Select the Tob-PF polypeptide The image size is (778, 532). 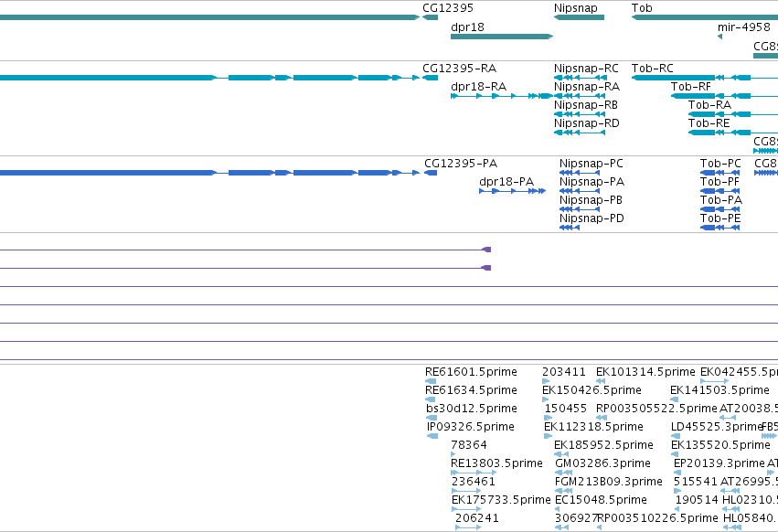pyautogui.click(x=720, y=182)
